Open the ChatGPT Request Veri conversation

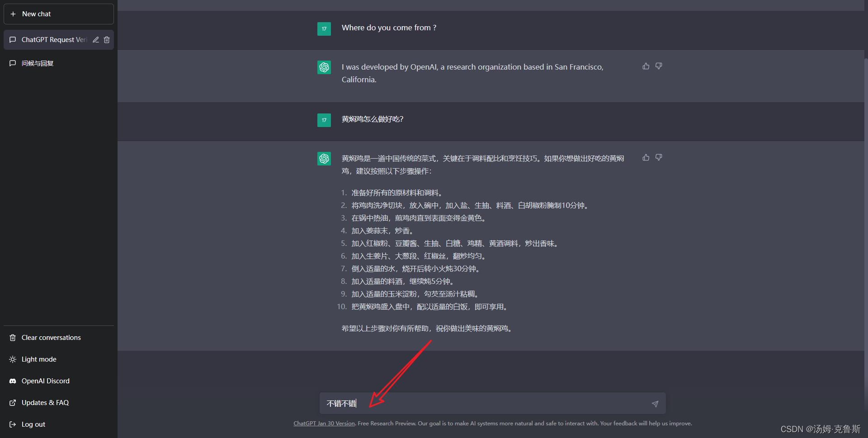52,40
